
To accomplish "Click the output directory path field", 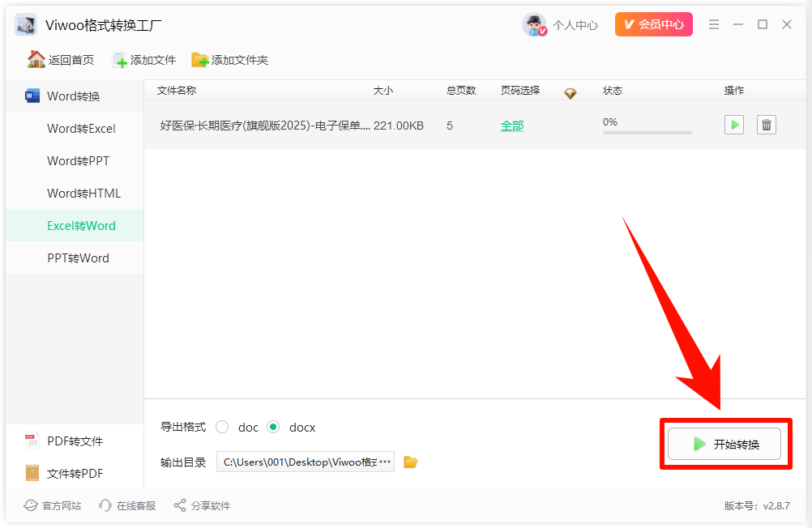I will [305, 462].
